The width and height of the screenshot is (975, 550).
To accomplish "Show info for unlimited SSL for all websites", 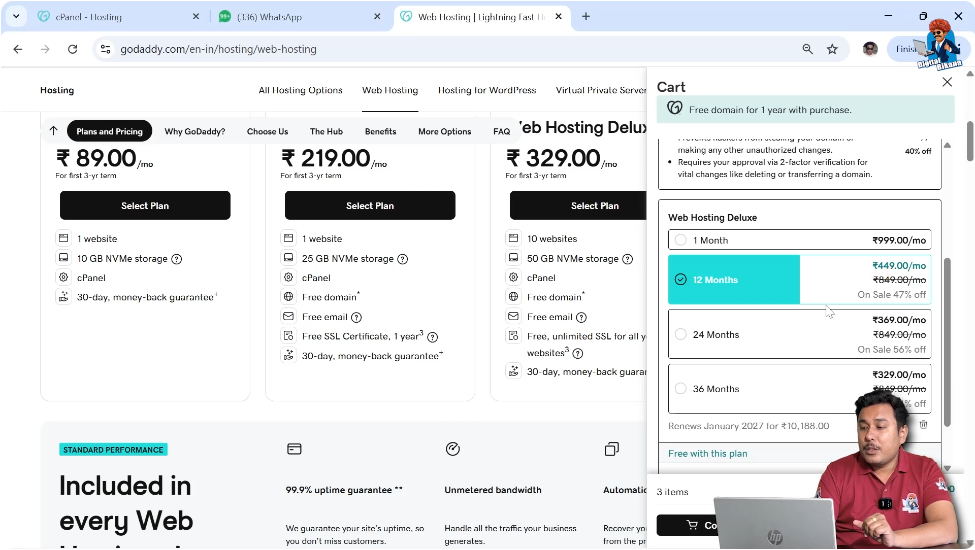I will (x=578, y=353).
